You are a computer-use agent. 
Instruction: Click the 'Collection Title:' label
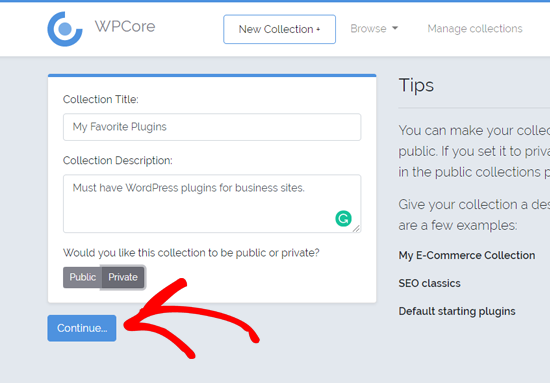(101, 100)
